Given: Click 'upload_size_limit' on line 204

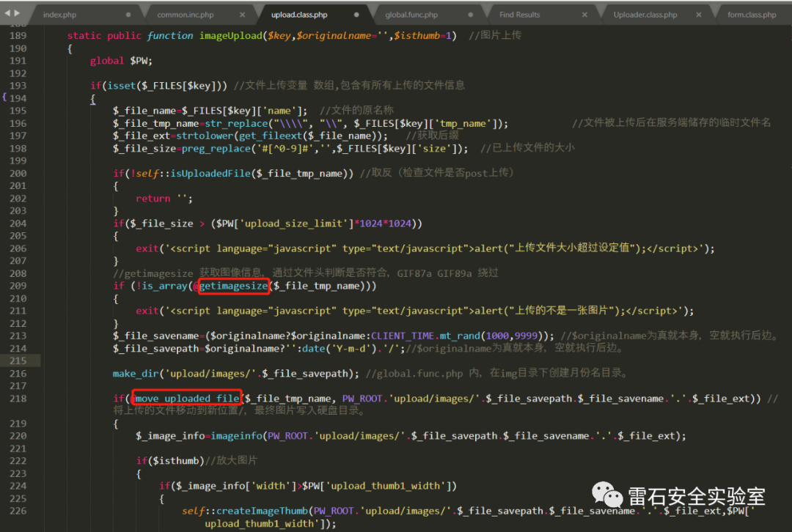Looking at the screenshot, I should coord(293,223).
